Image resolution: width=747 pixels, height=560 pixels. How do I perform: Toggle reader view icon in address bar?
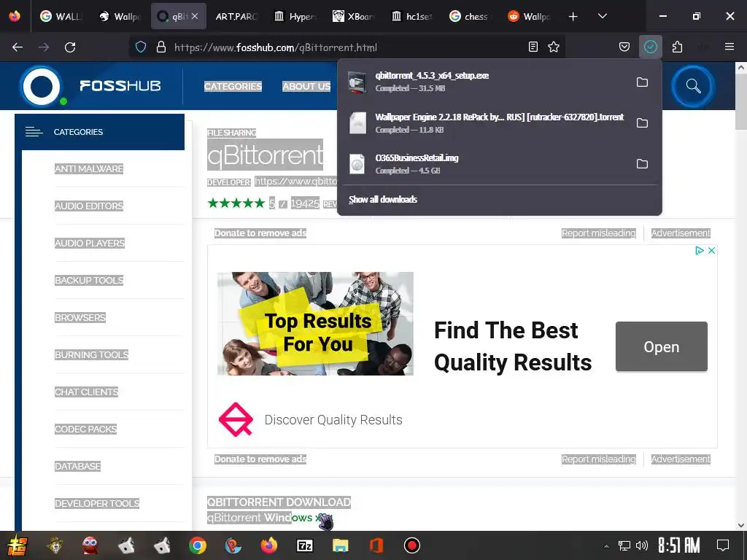click(533, 47)
